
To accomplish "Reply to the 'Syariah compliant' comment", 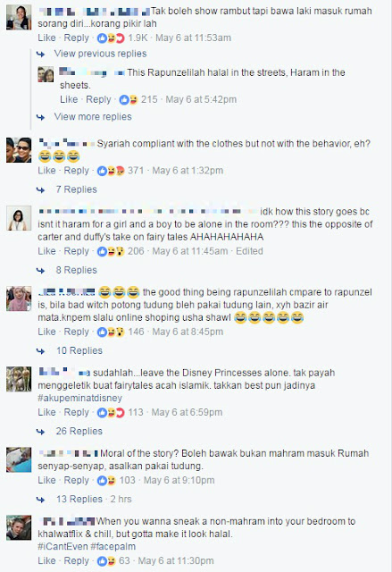I will coord(76,171).
